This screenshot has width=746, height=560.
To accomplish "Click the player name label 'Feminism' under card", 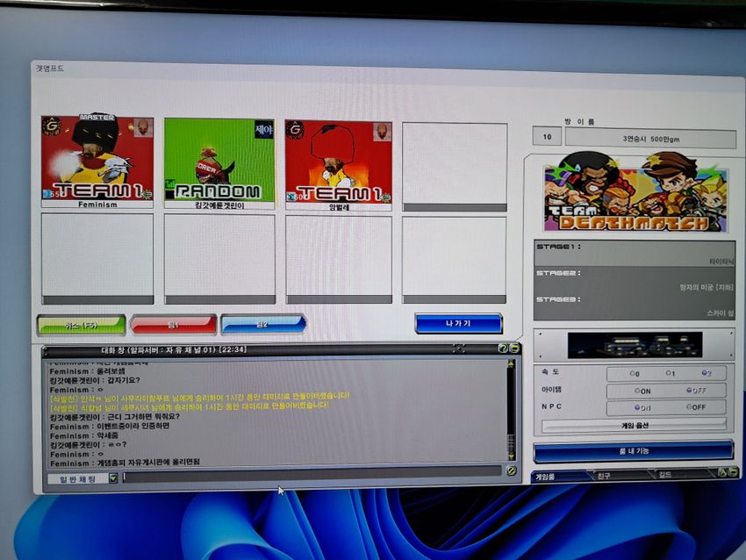I will point(97,205).
